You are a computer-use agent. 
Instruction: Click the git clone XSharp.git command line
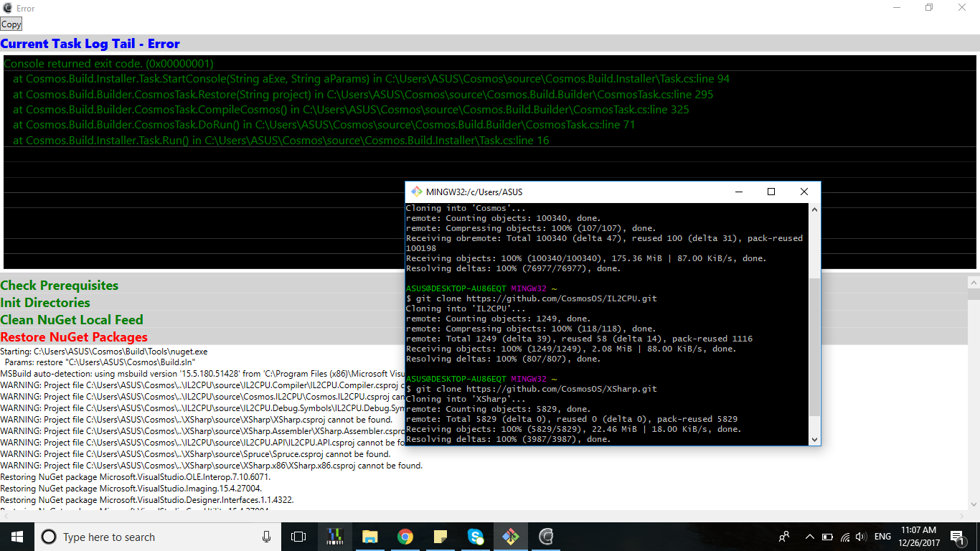click(532, 389)
